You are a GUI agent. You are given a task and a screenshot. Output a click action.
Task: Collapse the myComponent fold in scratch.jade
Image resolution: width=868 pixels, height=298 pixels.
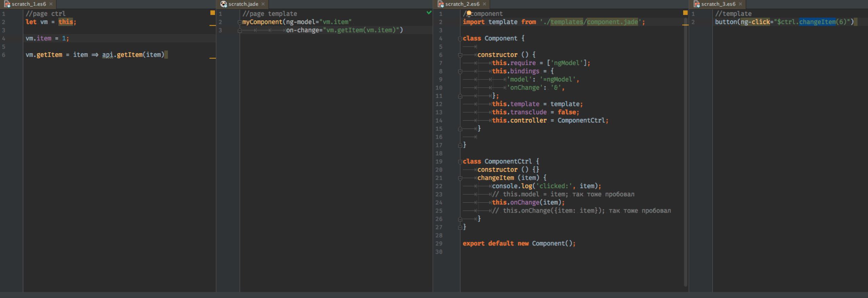click(x=240, y=22)
